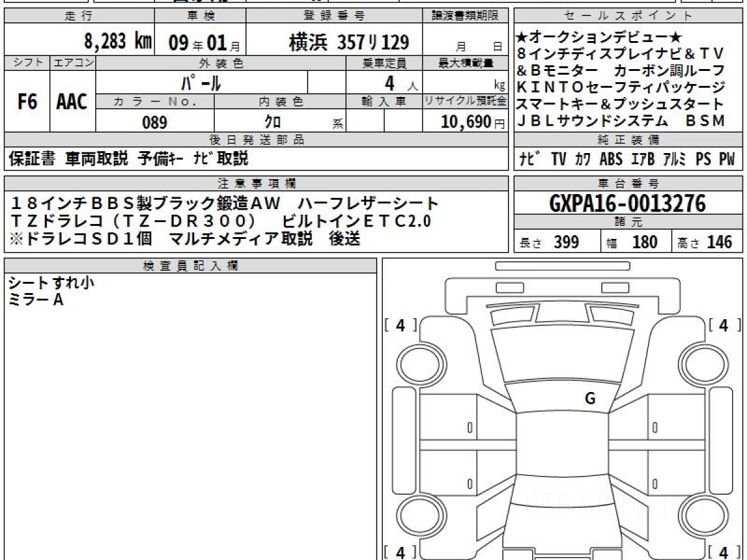The image size is (747, 560).
Task: Click the 保証書 item in later-shipped parts
Action: 32,159
